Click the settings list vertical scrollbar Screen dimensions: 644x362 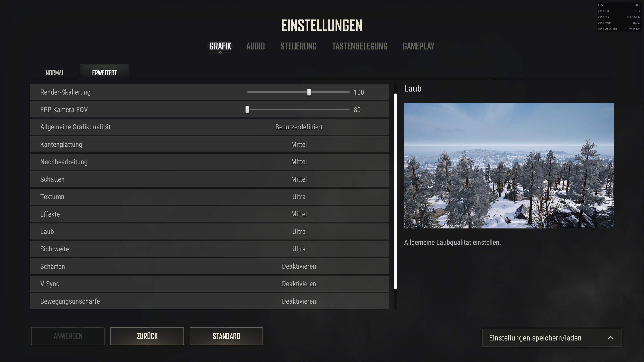[395, 191]
